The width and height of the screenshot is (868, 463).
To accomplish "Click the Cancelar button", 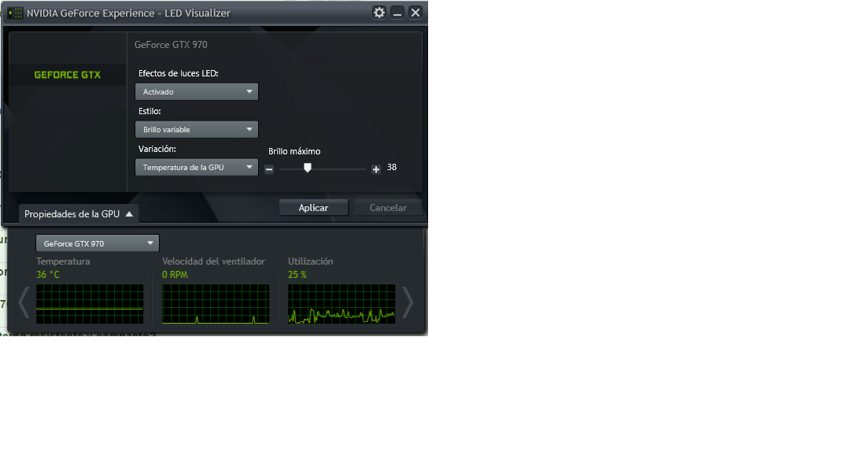I will pyautogui.click(x=388, y=208).
